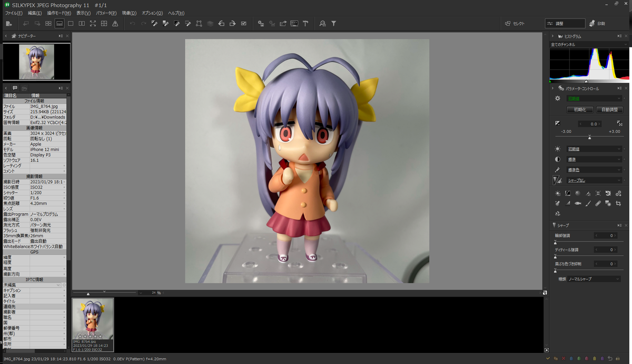
Task: Click the development mark checkbox icon in the toolbar
Action: tap(243, 24)
